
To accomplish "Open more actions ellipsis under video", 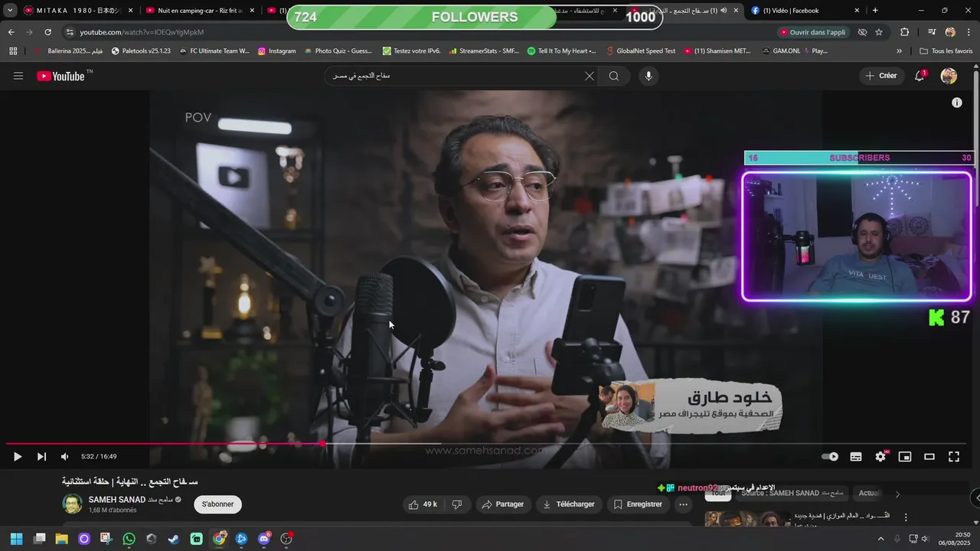I will (x=683, y=504).
